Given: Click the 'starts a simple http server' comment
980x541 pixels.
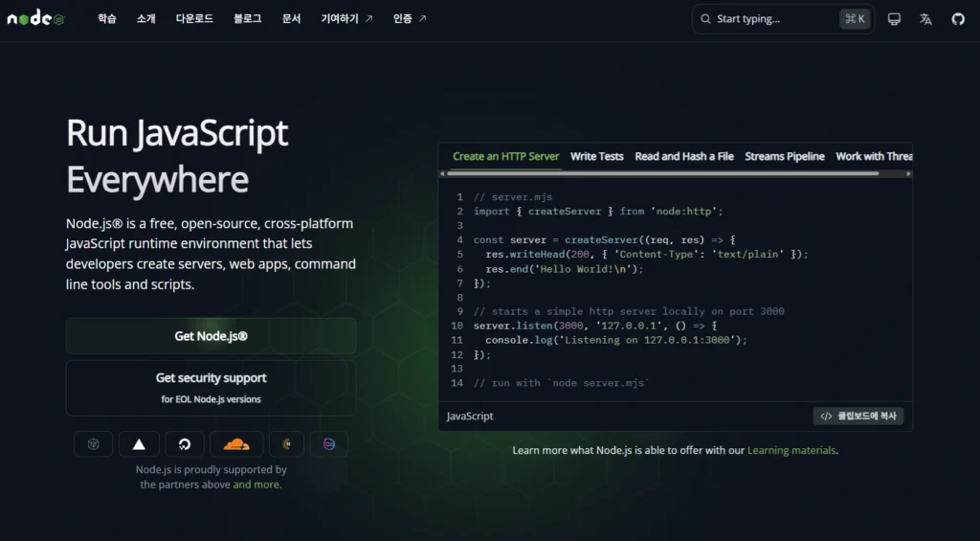Looking at the screenshot, I should pyautogui.click(x=629, y=311).
